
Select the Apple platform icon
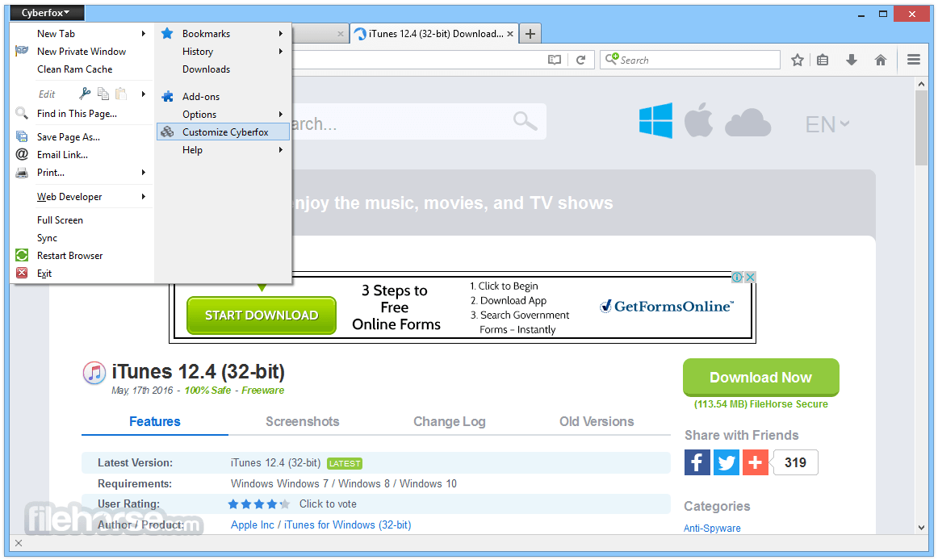(x=699, y=119)
